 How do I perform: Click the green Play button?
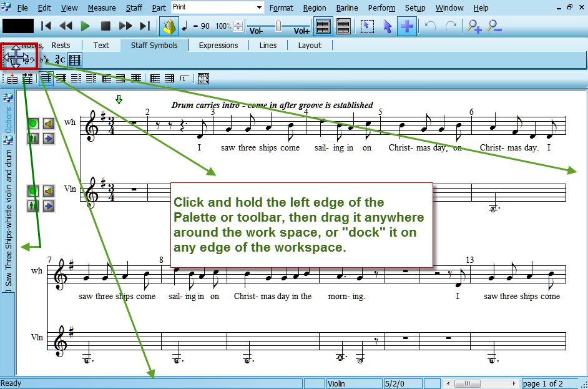86,26
